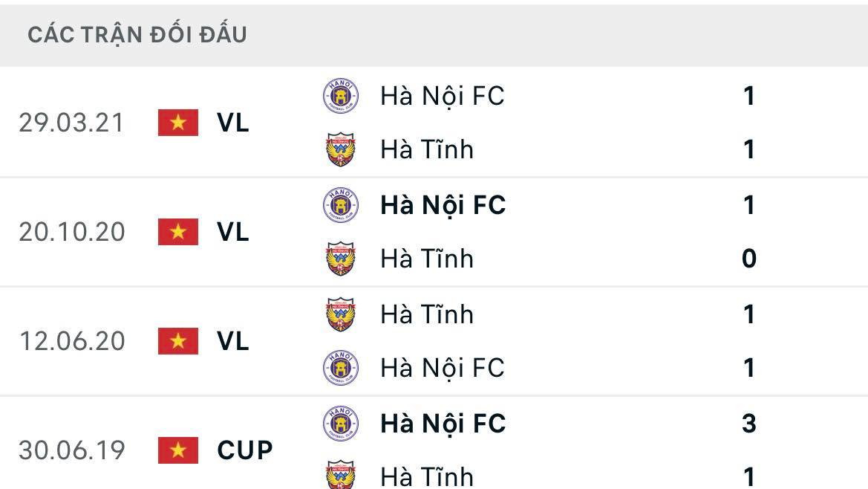Open the CUP competition label

245,450
